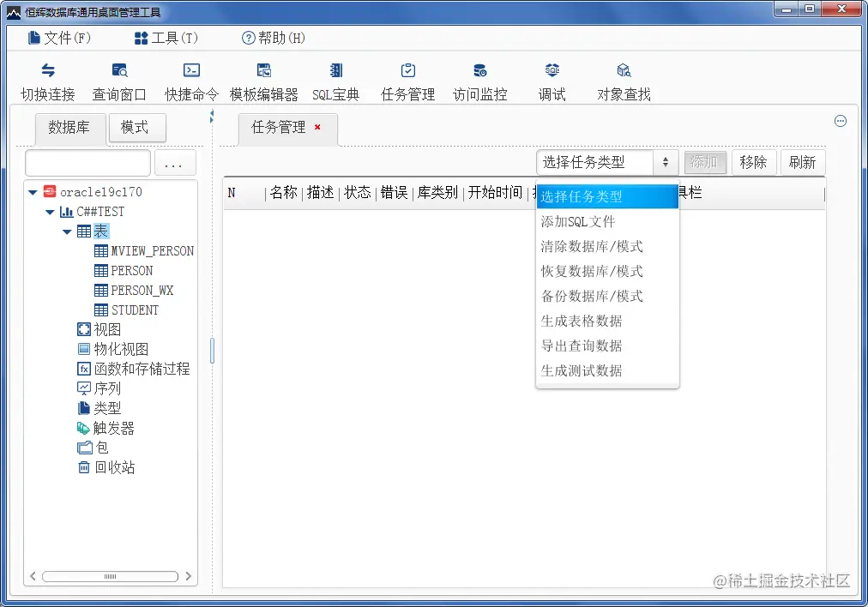Click the 描述 column header
The height and width of the screenshot is (607, 868).
(x=321, y=193)
